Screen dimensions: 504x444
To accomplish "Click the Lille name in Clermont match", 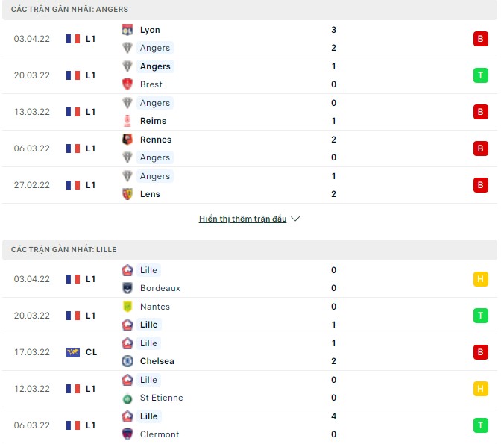I will tap(149, 416).
